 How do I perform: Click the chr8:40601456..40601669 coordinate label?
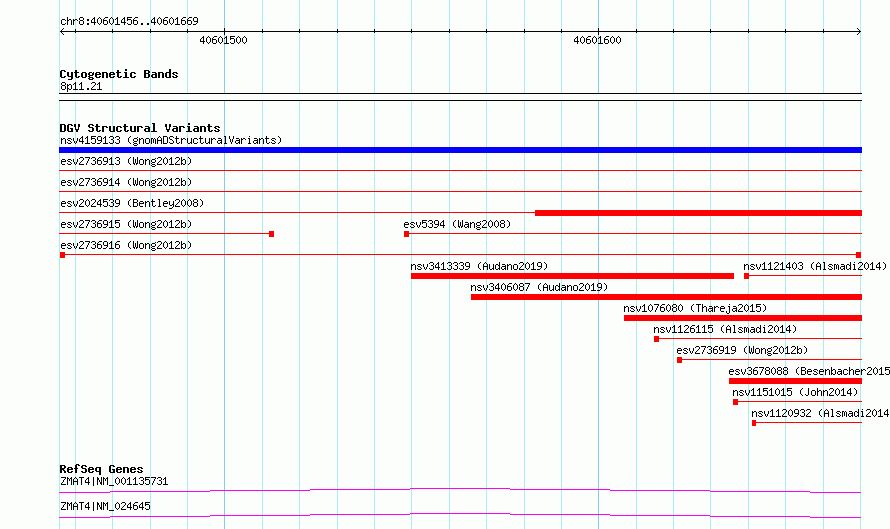(x=129, y=21)
